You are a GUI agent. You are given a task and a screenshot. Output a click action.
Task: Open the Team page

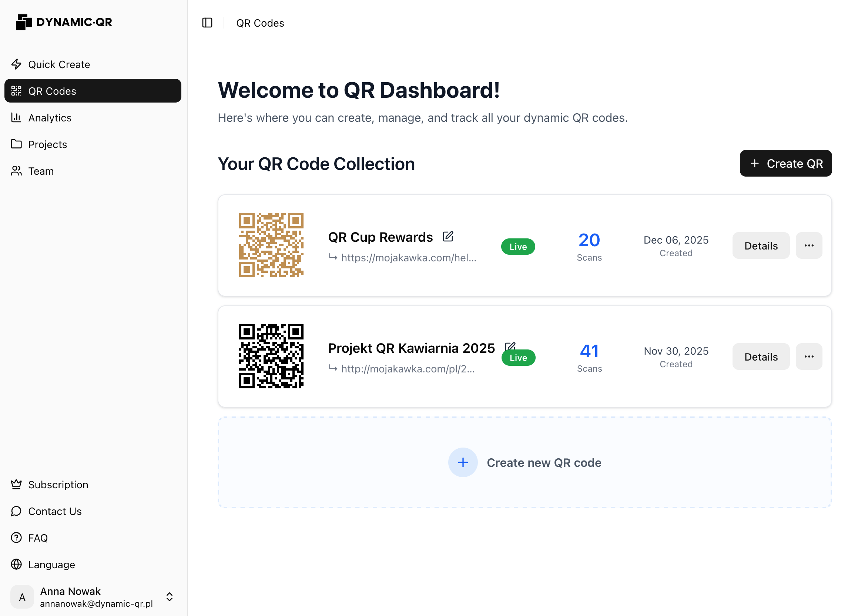[41, 171]
